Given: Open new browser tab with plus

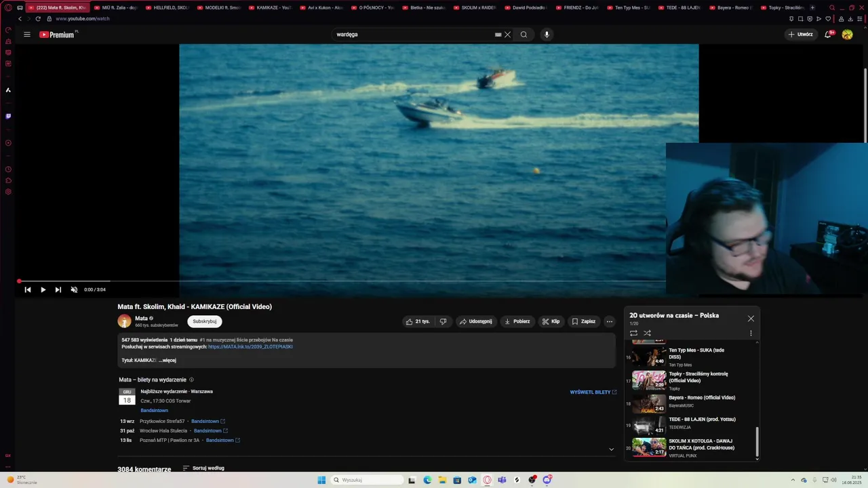Looking at the screenshot, I should [x=812, y=7].
